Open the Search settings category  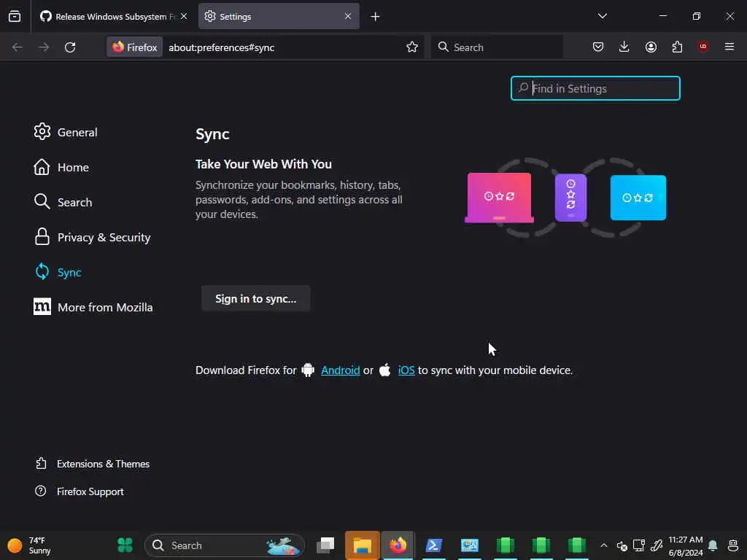tap(63, 202)
